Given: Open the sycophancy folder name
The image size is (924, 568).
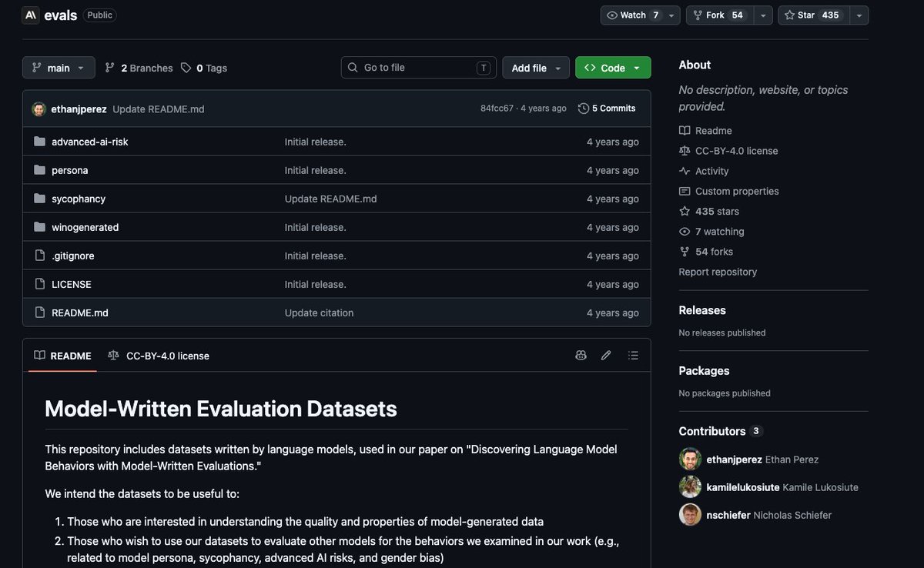Looking at the screenshot, I should [x=79, y=199].
